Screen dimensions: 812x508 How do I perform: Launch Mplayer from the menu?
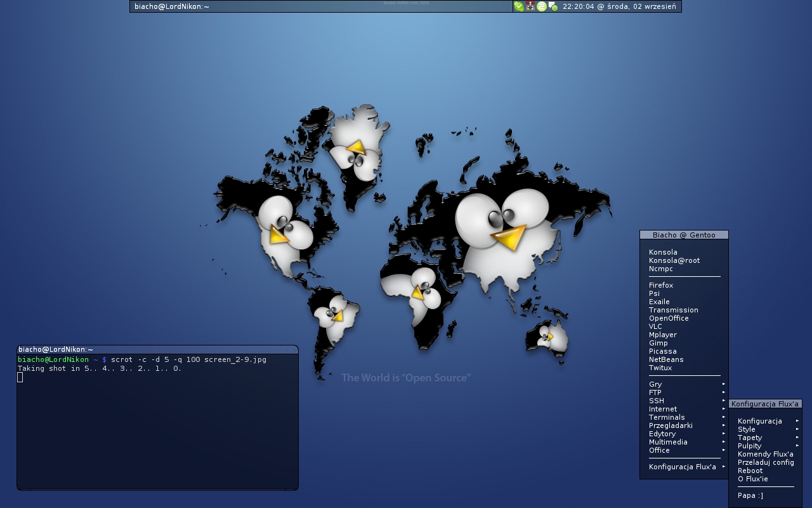click(684, 335)
